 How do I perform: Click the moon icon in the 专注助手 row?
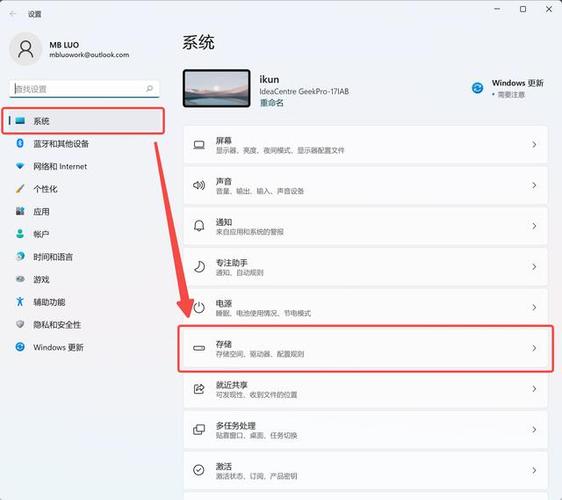(199, 267)
